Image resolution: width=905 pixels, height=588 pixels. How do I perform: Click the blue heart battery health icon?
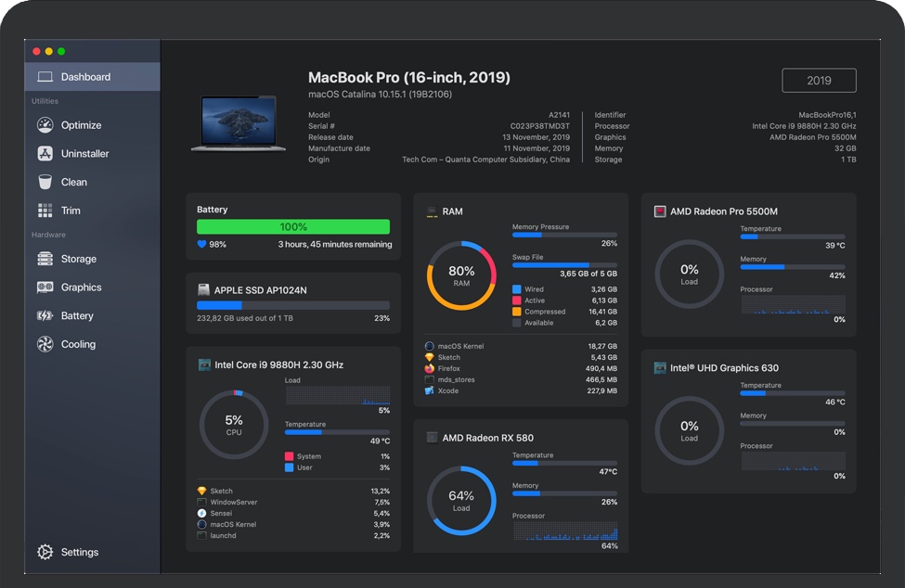[x=201, y=245]
